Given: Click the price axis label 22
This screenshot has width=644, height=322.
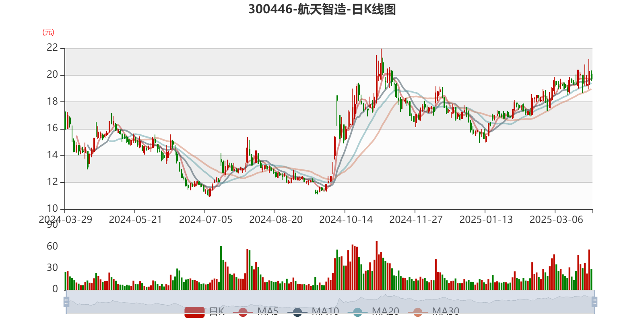Looking at the screenshot, I should coord(52,47).
